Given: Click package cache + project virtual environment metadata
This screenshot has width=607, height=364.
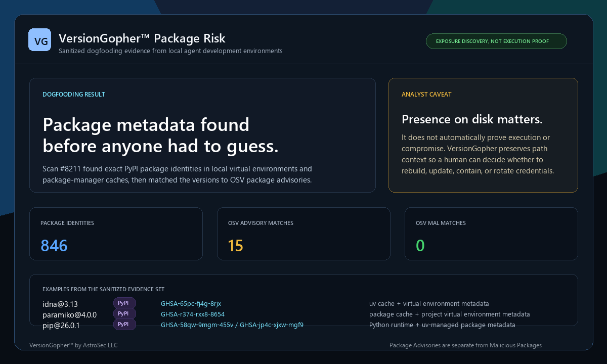Looking at the screenshot, I should [450, 314].
